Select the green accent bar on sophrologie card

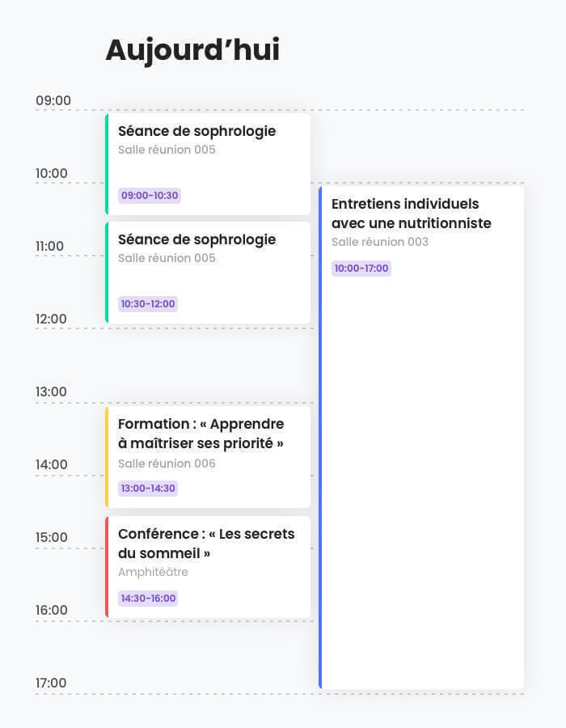tap(106, 162)
